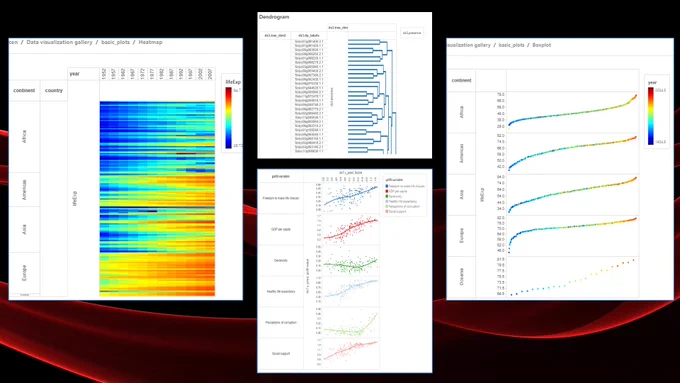The height and width of the screenshot is (383, 680).
Task: Select 'Perceptions of corruption' row label
Action: [281, 322]
